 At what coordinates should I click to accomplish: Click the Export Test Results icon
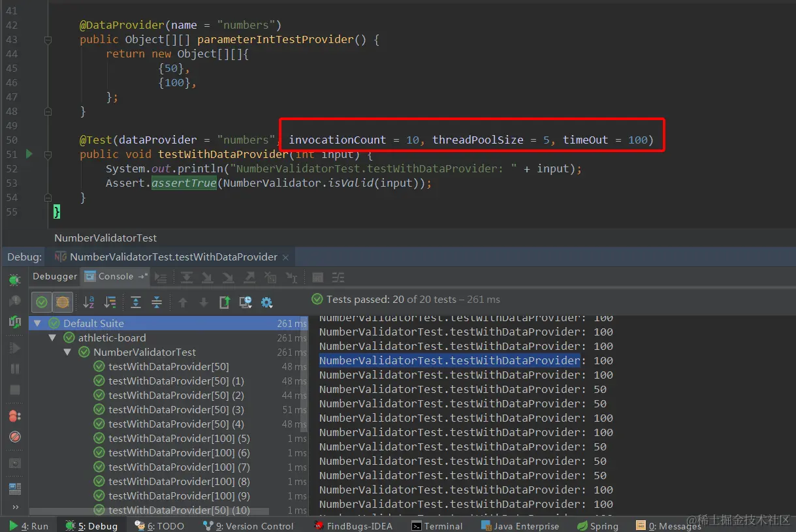click(225, 302)
